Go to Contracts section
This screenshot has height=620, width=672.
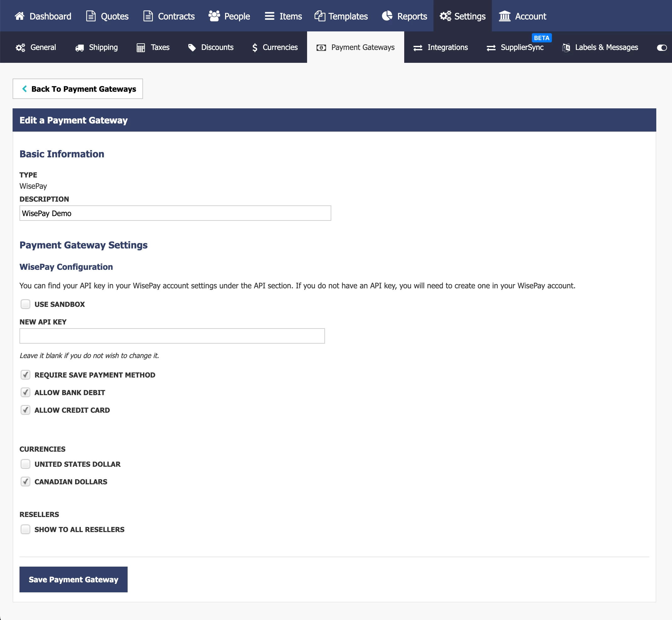[x=169, y=16]
